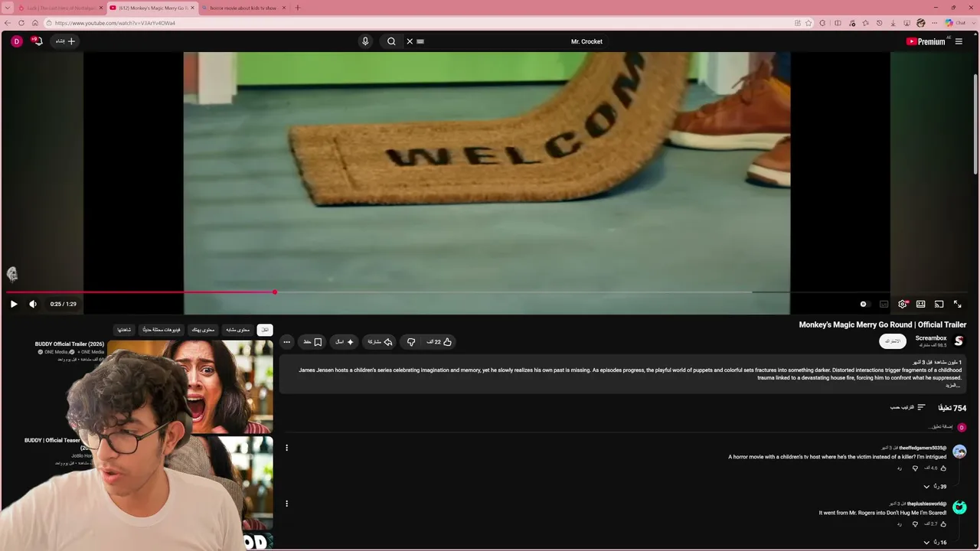The image size is (980, 551).
Task: Click the browser address bar URL
Action: click(x=115, y=23)
